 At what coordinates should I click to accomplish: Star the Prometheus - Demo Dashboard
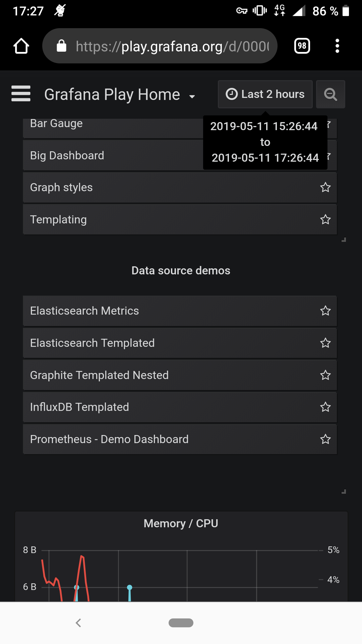pyautogui.click(x=325, y=439)
